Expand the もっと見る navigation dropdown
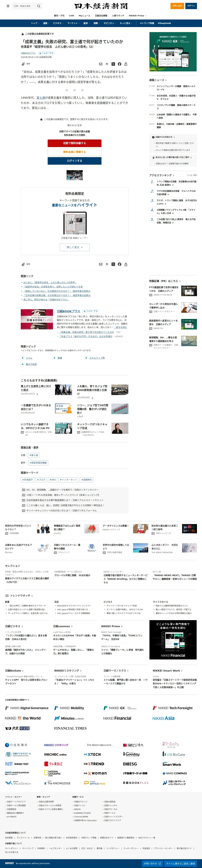Viewport: 202px width, 868px height. (126, 23)
